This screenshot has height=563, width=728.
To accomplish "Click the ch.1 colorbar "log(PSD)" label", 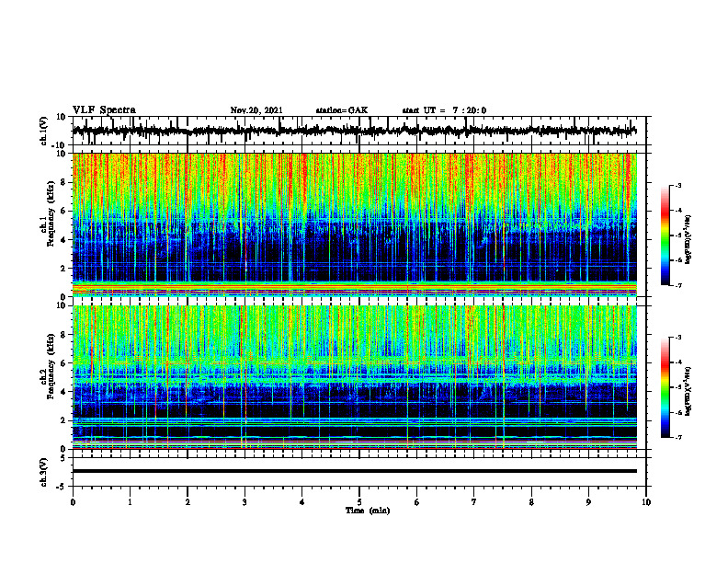I will 688,240.
